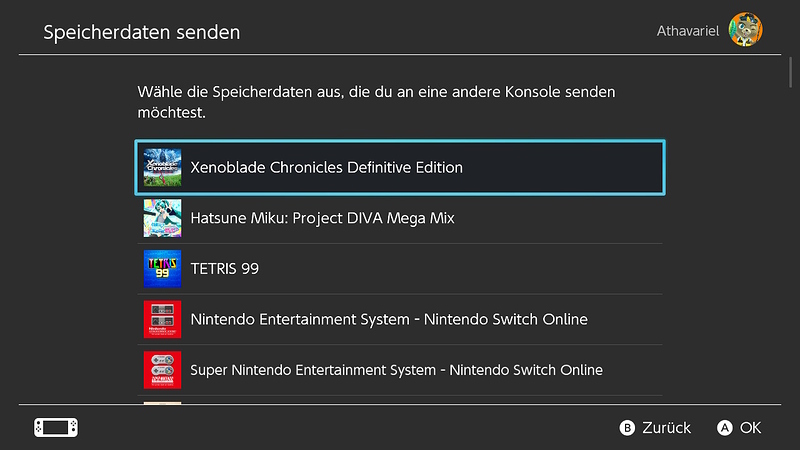Go back with the Zurück label

[666, 428]
